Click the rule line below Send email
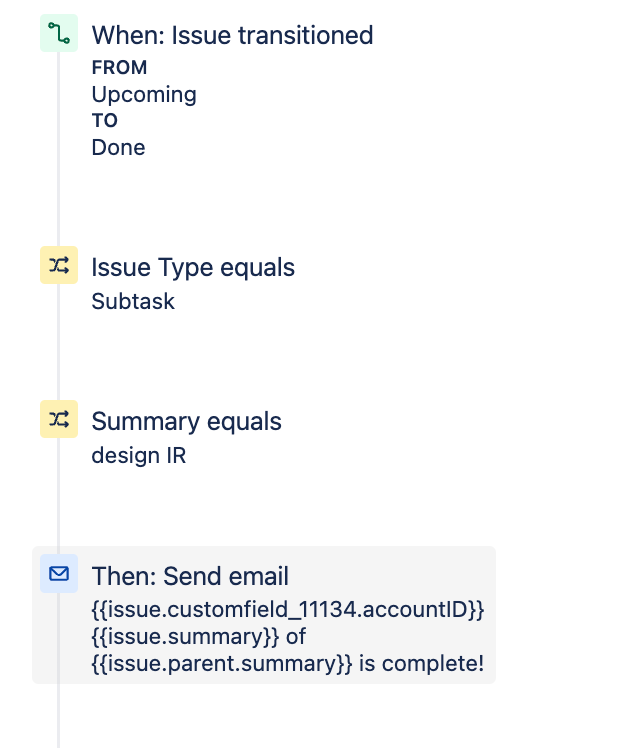The width and height of the screenshot is (640, 748). tap(58, 716)
